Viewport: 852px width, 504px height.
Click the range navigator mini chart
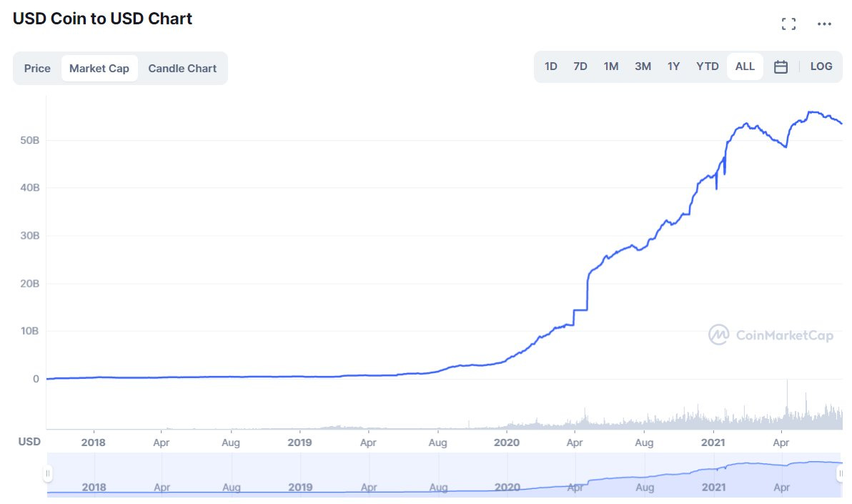pyautogui.click(x=445, y=475)
